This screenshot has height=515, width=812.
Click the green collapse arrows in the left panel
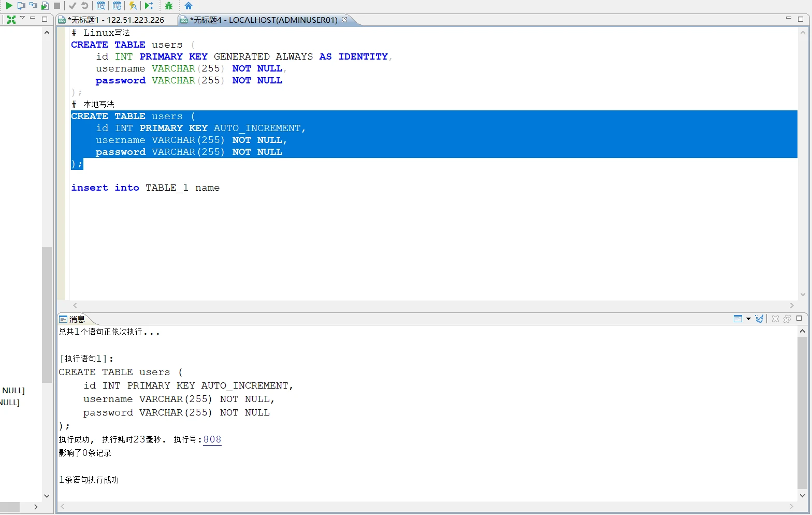[x=11, y=20]
